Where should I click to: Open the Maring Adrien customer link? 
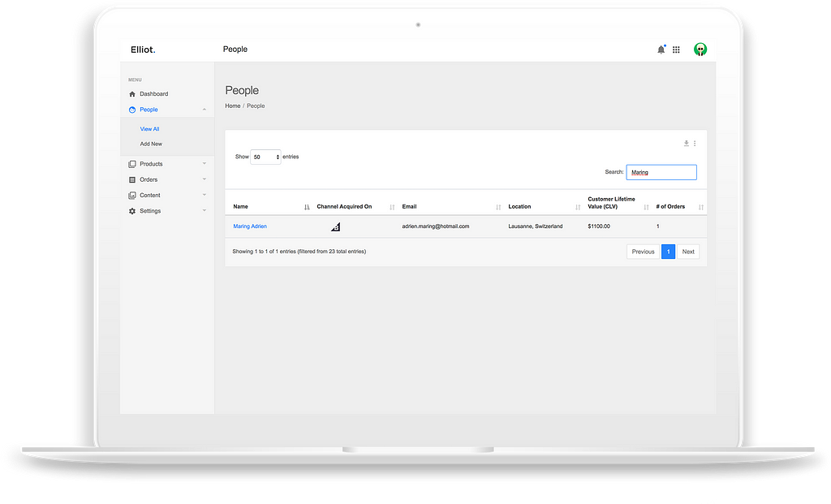tap(250, 226)
